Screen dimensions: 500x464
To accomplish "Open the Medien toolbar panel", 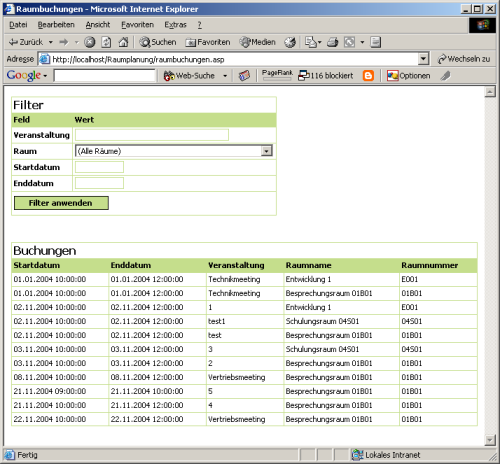I will coord(258,42).
